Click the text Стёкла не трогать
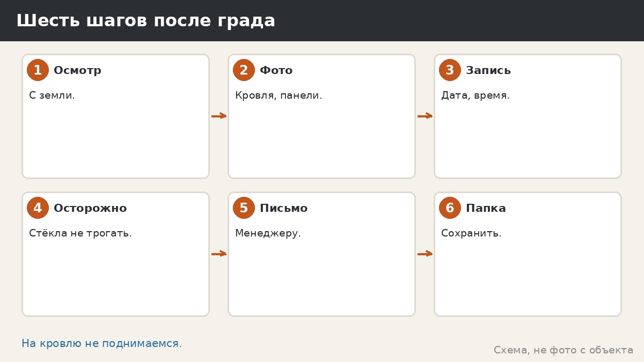Image resolution: width=644 pixels, height=362 pixels. tap(80, 233)
